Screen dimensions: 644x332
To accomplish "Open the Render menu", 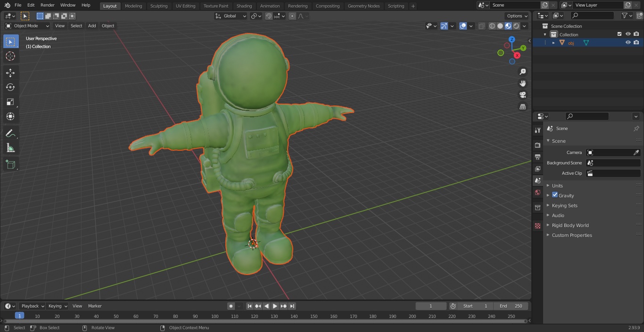I will tap(47, 5).
